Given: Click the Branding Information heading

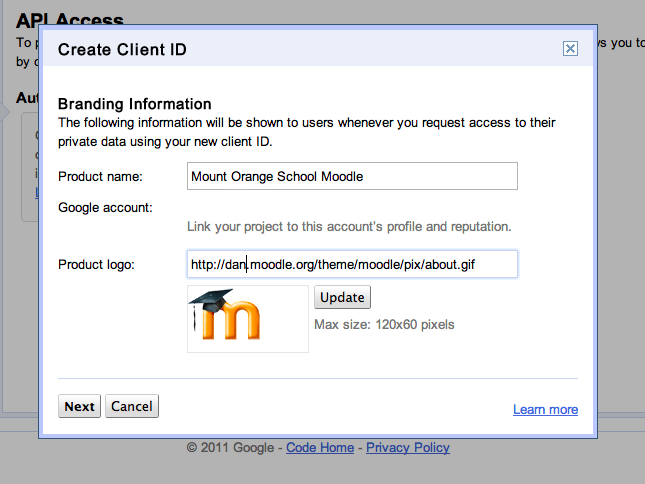Looking at the screenshot, I should point(135,104).
